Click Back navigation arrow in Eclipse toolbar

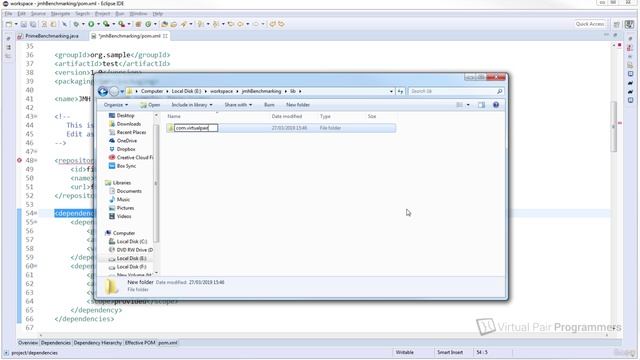(241, 24)
